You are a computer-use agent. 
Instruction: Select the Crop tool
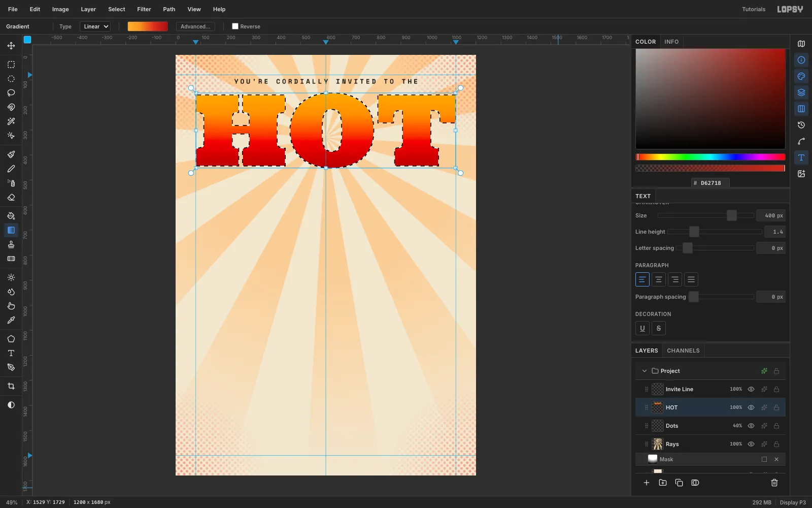point(11,386)
